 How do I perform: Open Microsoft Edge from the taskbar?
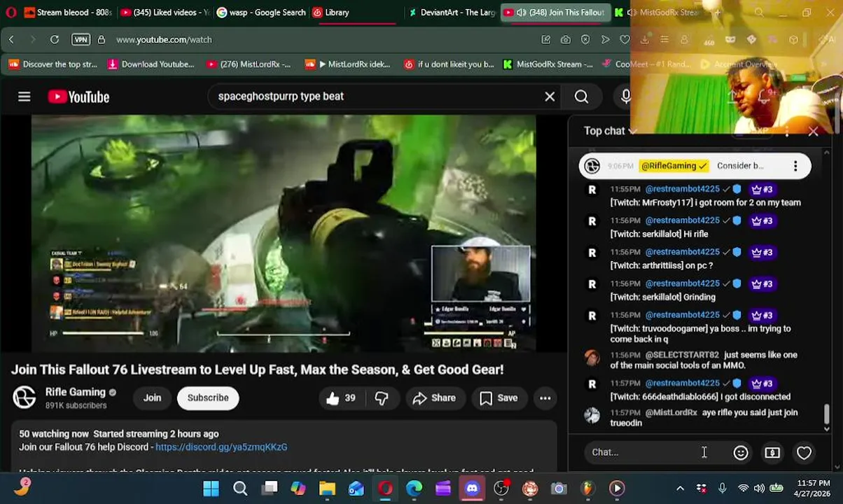[x=414, y=489]
